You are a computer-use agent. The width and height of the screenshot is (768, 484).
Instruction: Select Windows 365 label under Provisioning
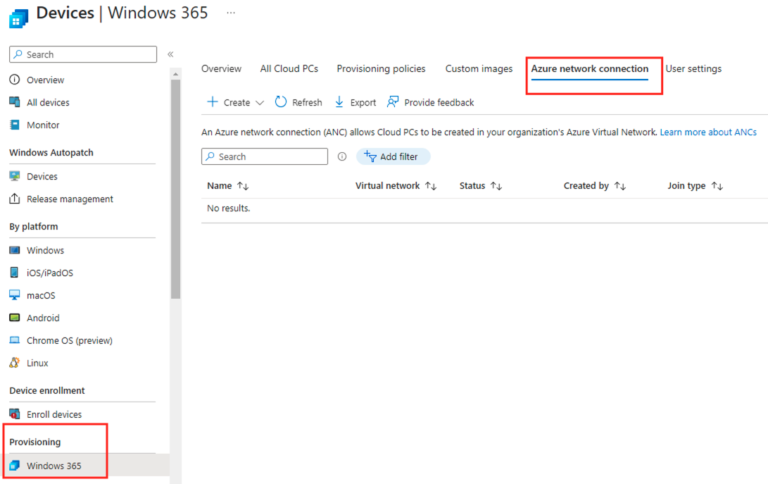(x=54, y=466)
